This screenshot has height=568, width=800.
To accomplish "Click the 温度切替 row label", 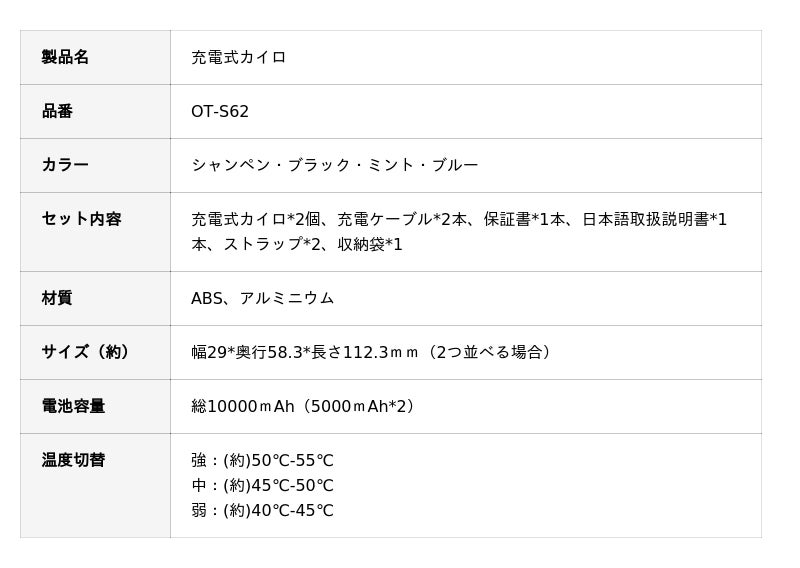I will pos(73,460).
